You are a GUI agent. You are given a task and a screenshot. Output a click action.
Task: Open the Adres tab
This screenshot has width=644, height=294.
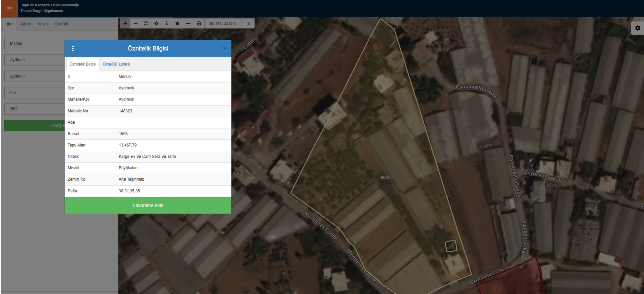25,24
